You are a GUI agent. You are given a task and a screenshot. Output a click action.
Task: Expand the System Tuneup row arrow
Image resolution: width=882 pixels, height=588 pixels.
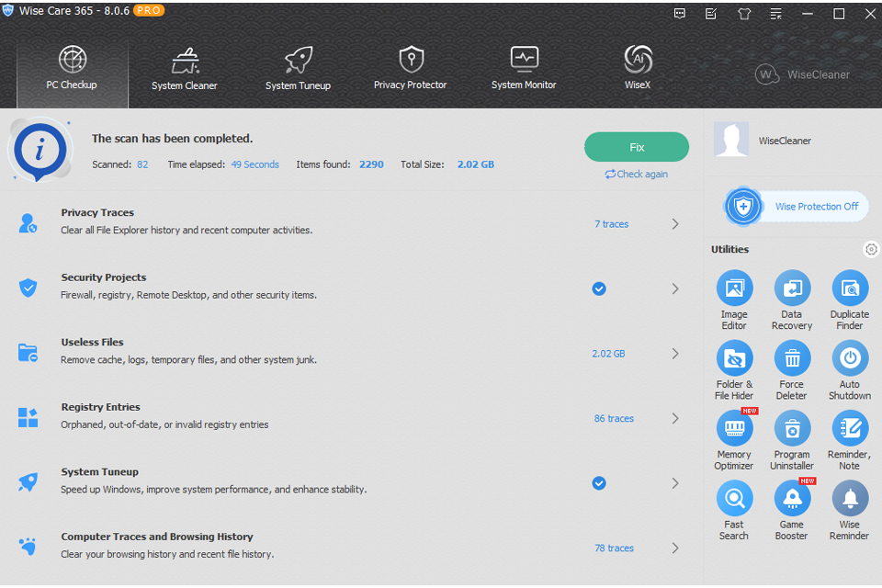point(675,483)
